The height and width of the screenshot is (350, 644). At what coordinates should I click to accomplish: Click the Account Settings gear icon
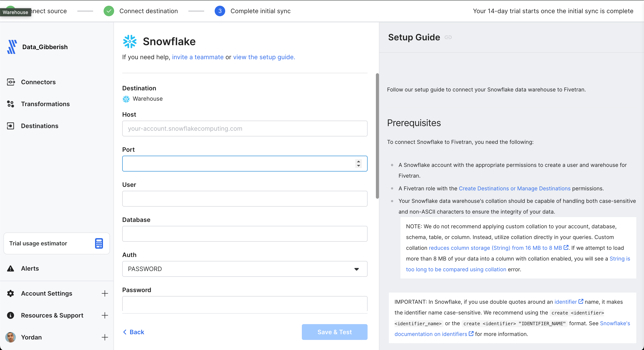click(x=11, y=293)
